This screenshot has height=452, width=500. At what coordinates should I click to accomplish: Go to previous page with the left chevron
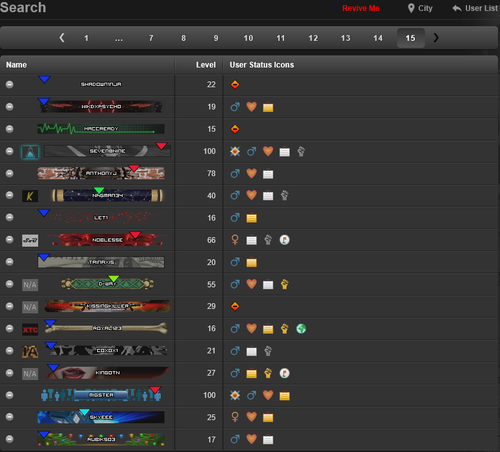tap(62, 38)
